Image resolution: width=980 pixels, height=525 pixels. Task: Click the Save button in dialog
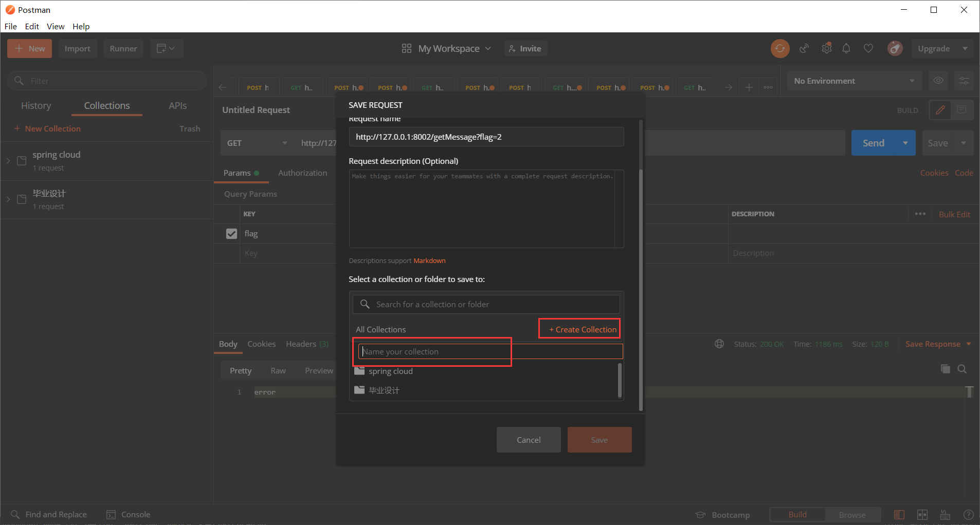tap(600, 440)
